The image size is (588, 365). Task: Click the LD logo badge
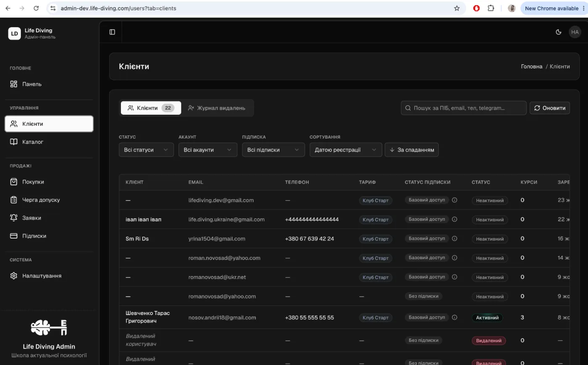coord(14,34)
